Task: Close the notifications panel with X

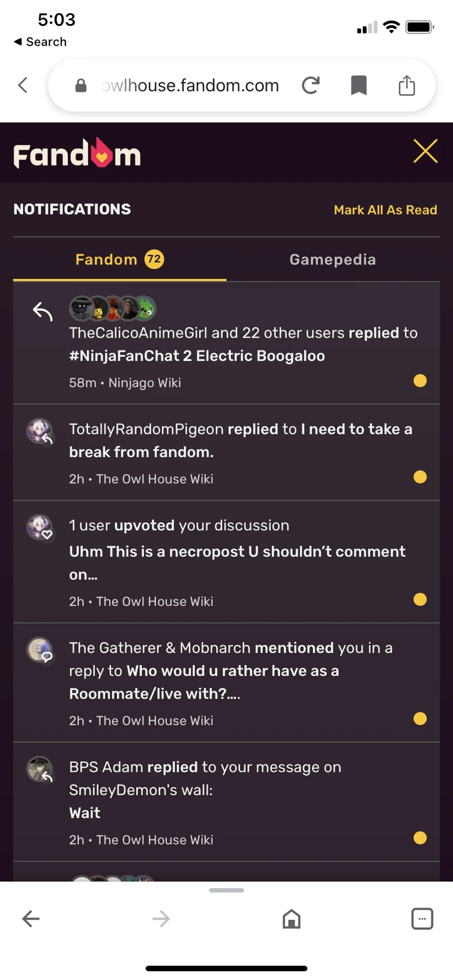Action: [425, 151]
